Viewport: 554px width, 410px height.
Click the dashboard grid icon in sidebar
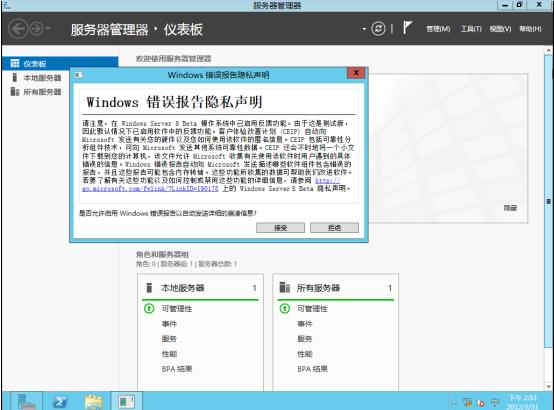[15, 63]
